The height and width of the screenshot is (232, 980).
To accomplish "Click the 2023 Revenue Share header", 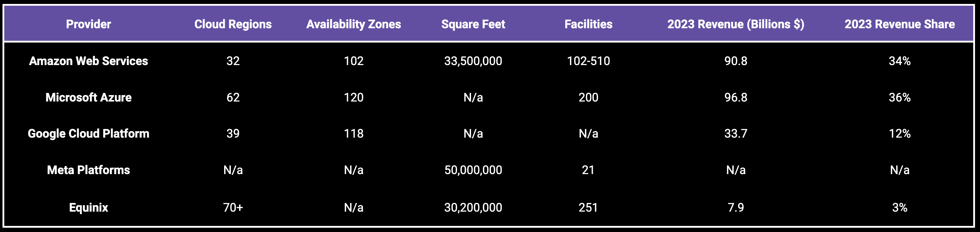I will [x=899, y=24].
